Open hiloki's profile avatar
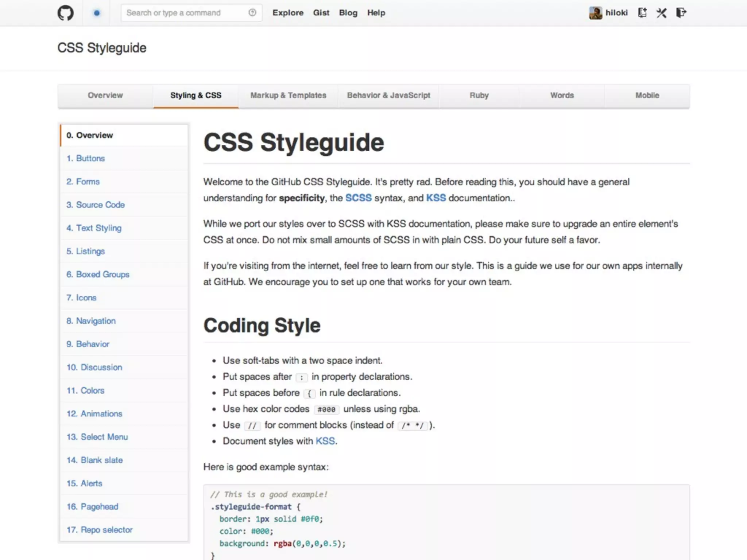Image resolution: width=747 pixels, height=560 pixels. [x=595, y=13]
